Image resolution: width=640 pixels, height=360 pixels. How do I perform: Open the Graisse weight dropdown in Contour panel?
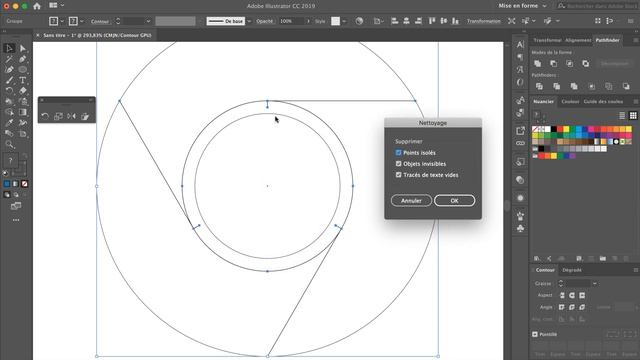(x=595, y=283)
